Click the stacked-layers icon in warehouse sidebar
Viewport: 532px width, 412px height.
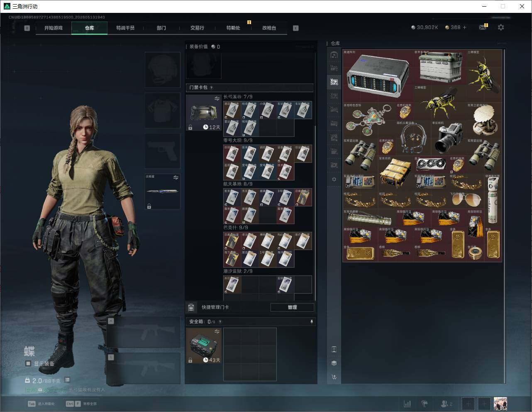point(334,363)
